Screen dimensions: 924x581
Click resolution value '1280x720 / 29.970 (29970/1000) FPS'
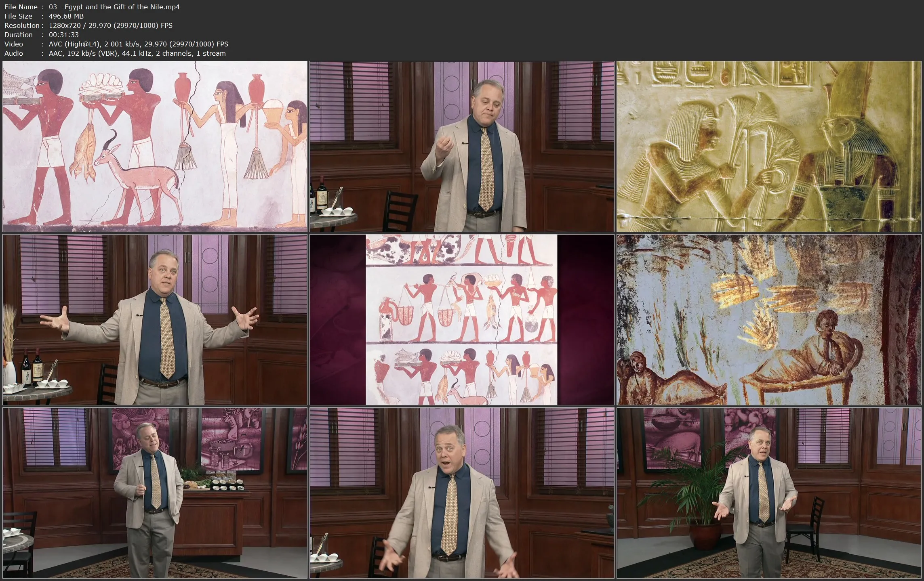coord(111,25)
